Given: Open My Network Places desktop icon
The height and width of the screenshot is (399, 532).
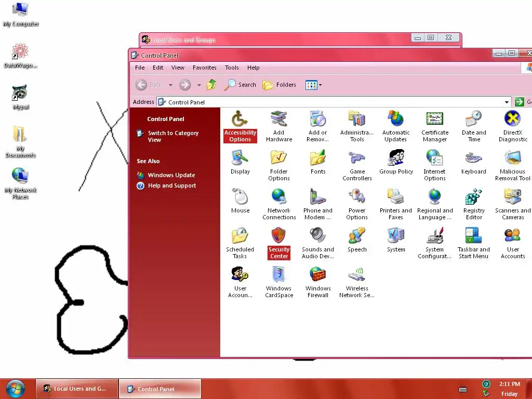Looking at the screenshot, I should pyautogui.click(x=20, y=183).
